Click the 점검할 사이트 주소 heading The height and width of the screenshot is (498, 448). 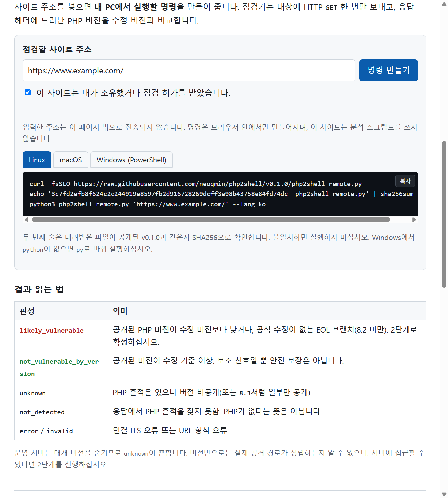[57, 49]
